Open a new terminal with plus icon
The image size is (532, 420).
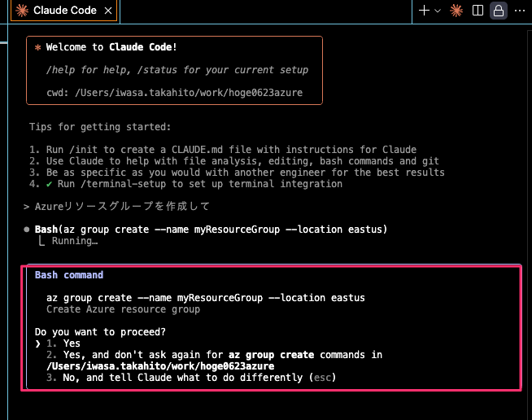(x=424, y=11)
